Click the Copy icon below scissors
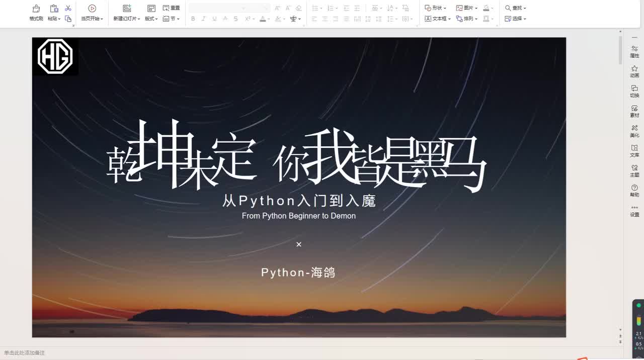This screenshot has height=360, width=644. pyautogui.click(x=68, y=19)
